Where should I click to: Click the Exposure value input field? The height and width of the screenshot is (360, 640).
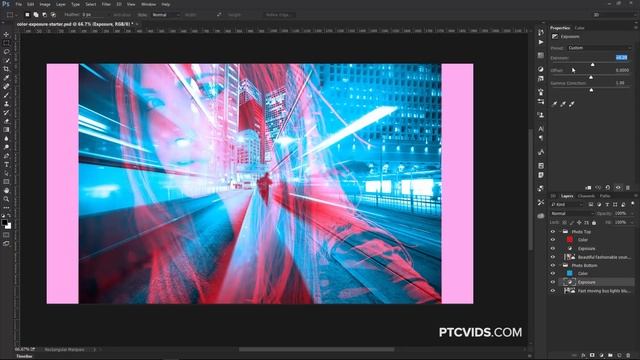pos(622,58)
